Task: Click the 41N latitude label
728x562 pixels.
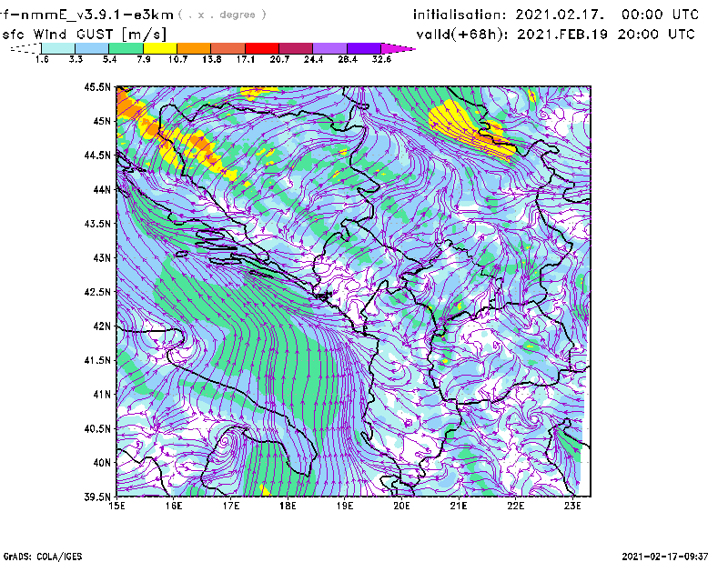Action: pos(102,395)
